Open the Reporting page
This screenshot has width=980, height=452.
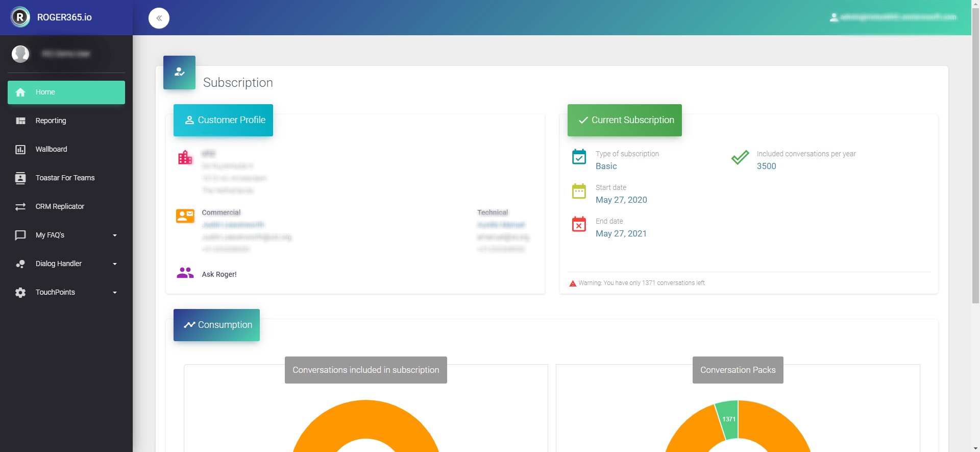coord(51,121)
